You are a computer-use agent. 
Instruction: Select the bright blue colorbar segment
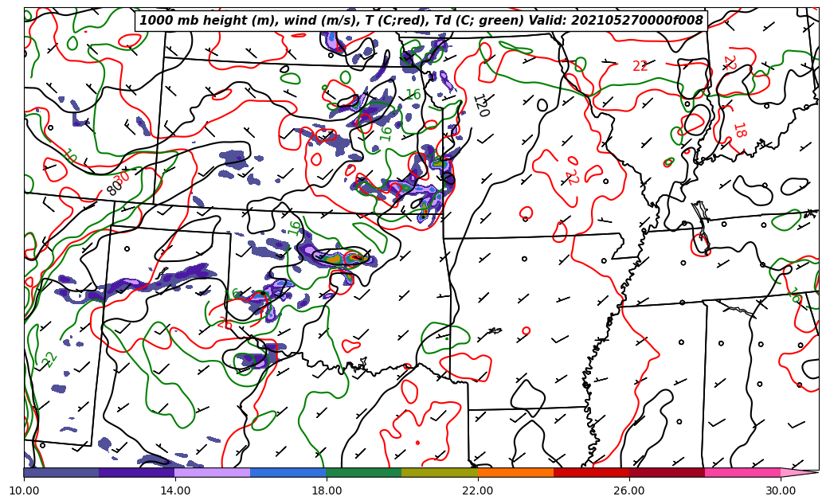click(x=288, y=472)
